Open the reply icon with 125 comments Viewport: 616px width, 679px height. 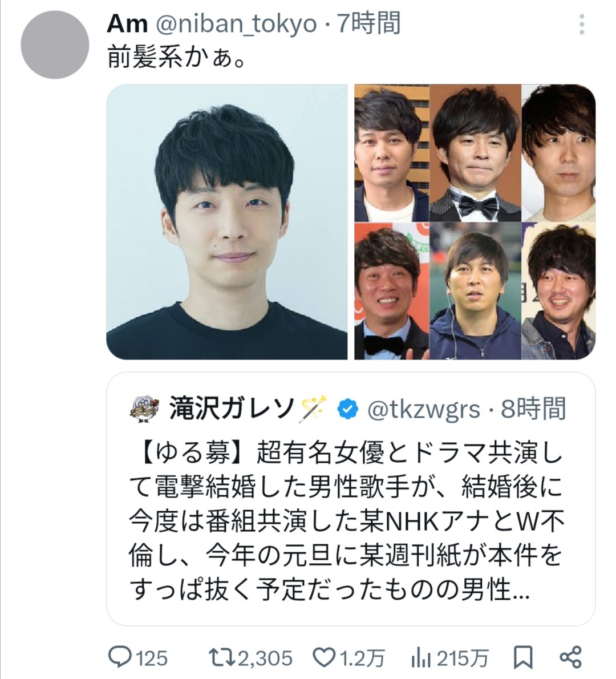(118, 657)
